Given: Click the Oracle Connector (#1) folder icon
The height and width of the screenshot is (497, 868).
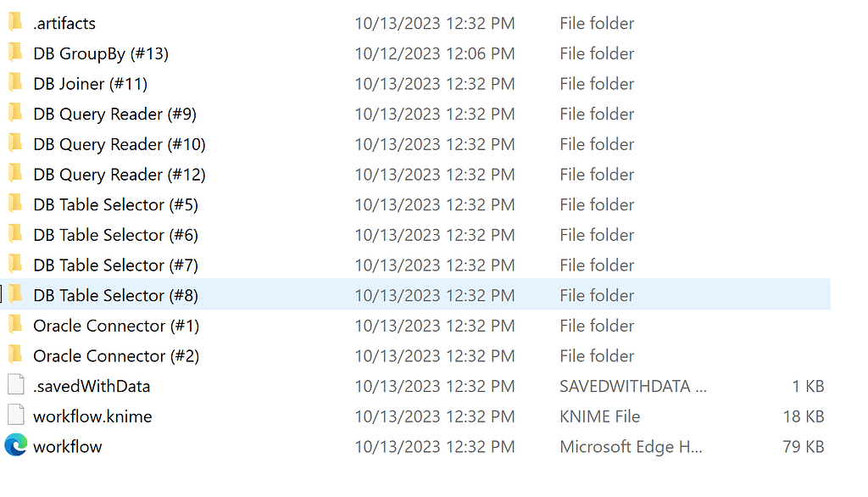Looking at the screenshot, I should click(x=15, y=325).
